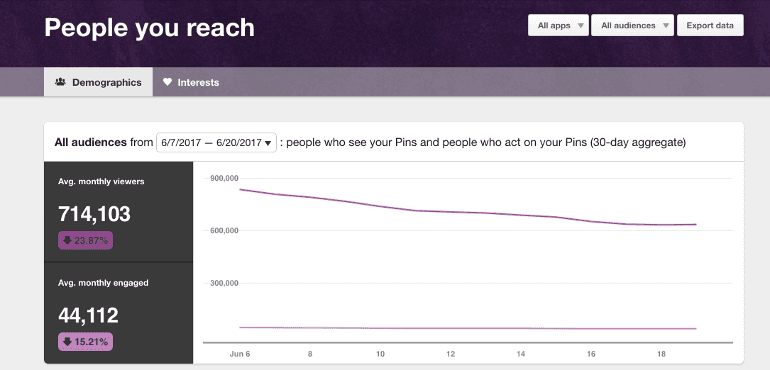Image resolution: width=770 pixels, height=370 pixels.
Task: Click the 44,112 engaged figure
Action: point(88,315)
